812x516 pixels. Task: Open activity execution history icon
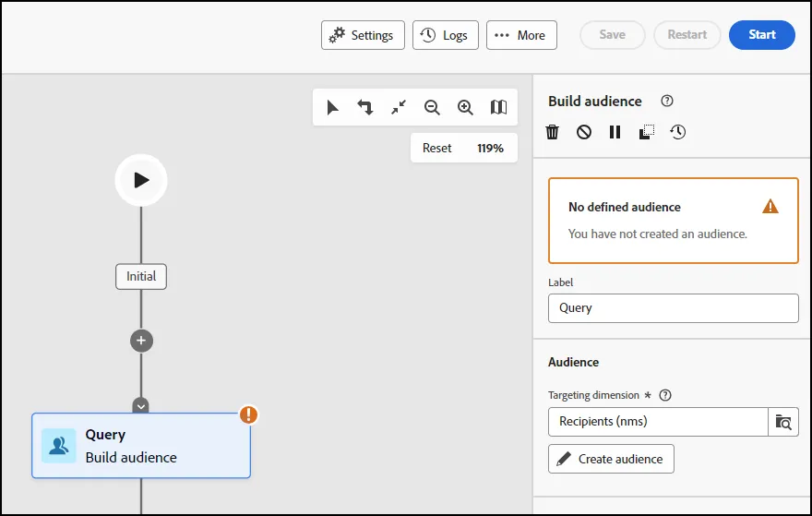coord(677,132)
